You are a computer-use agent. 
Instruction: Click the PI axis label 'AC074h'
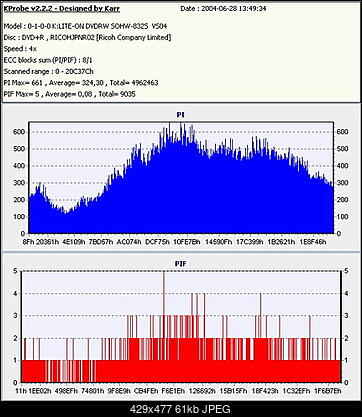tap(129, 242)
